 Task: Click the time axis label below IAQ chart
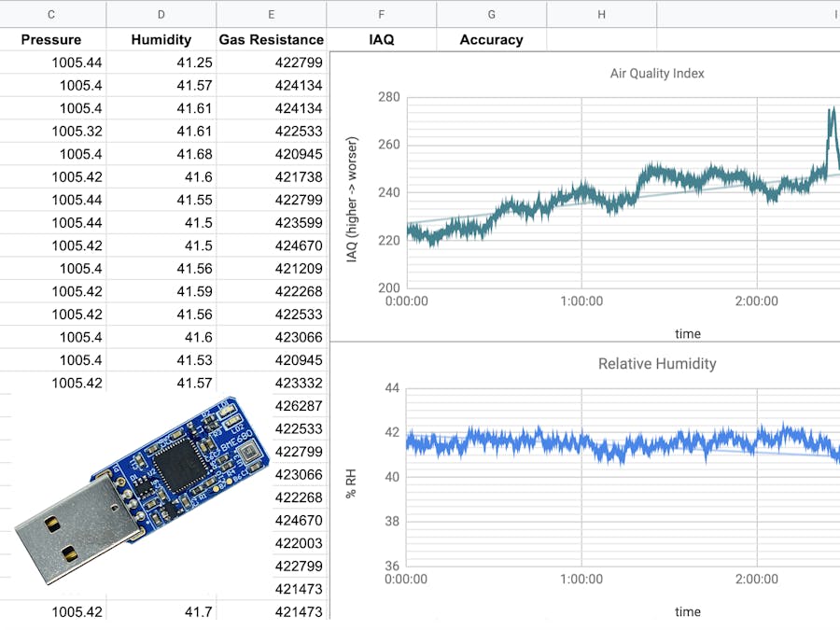687,333
